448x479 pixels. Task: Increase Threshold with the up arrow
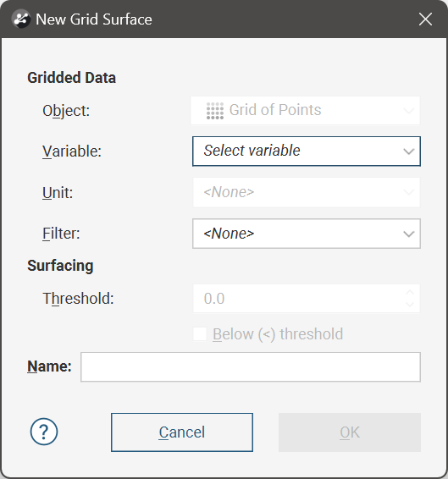pos(410,292)
